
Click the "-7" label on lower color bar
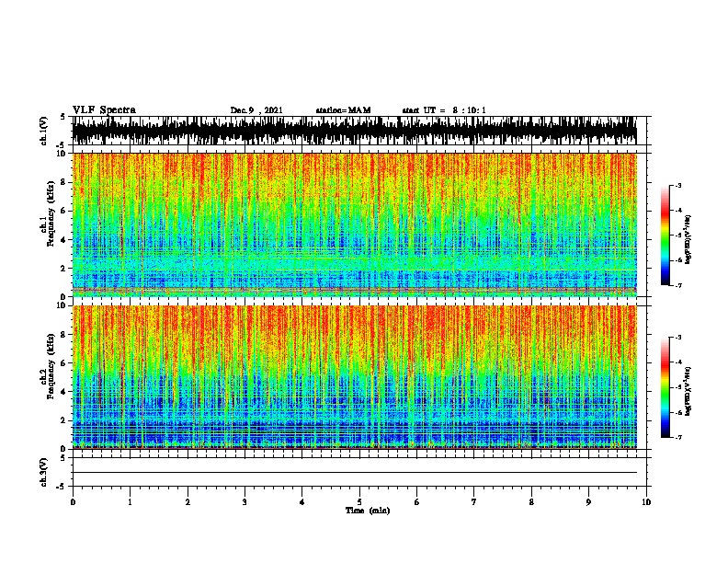[677, 438]
